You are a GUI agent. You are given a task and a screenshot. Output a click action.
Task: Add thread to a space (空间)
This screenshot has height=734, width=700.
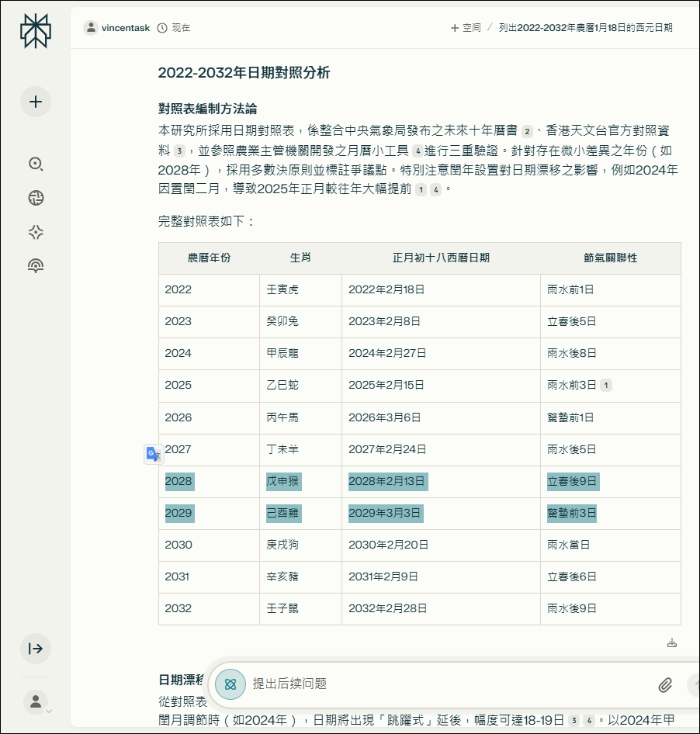point(466,28)
